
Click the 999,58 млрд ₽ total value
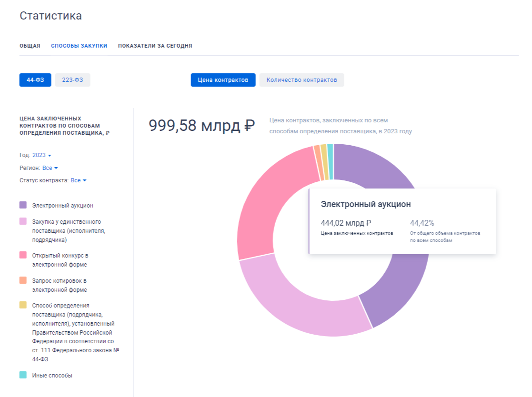[201, 126]
